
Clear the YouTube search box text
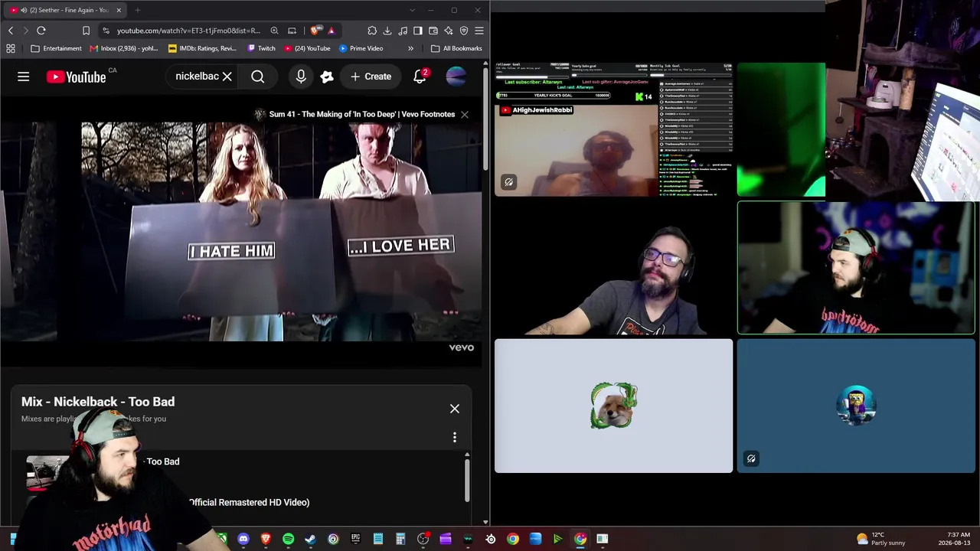[x=227, y=77]
